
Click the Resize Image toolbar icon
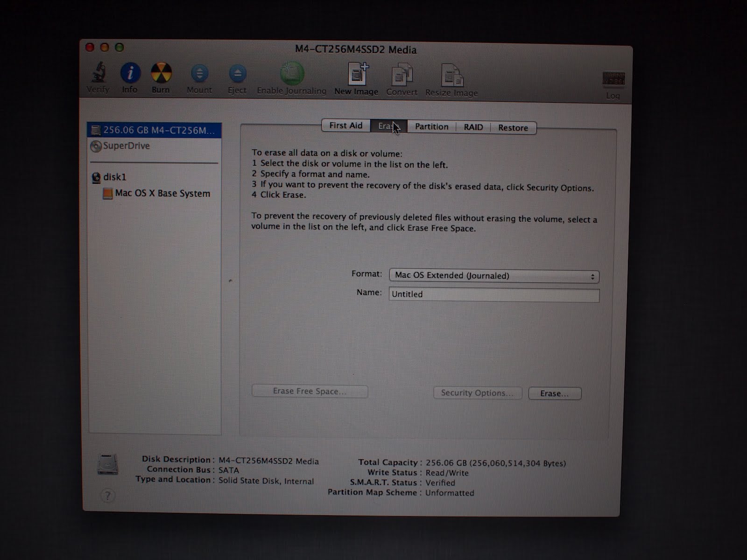tap(451, 76)
